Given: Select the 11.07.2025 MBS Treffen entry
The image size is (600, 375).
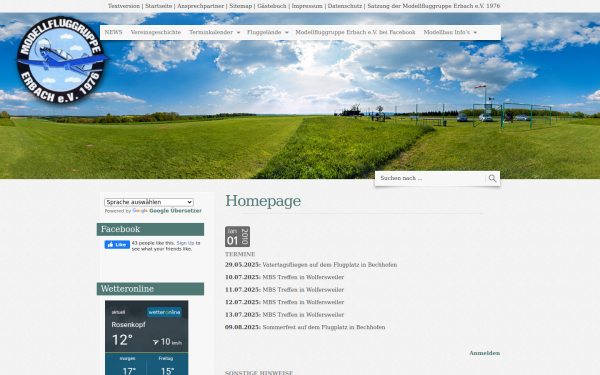Looking at the screenshot, I should [x=284, y=290].
